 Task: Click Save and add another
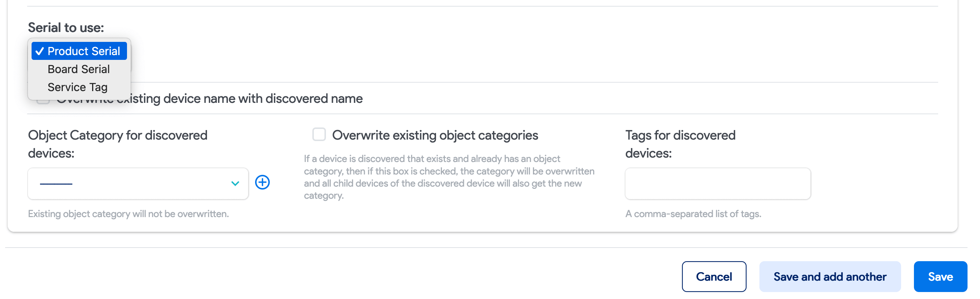830,277
